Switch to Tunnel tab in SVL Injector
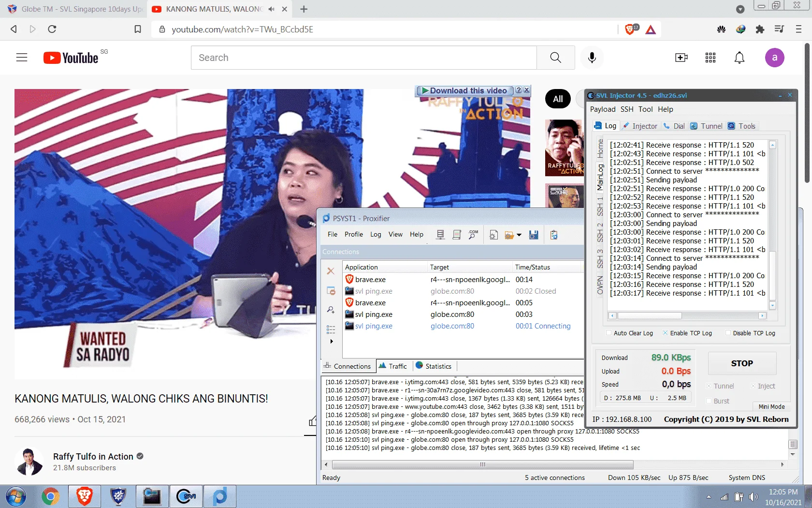The height and width of the screenshot is (508, 812). (706, 126)
